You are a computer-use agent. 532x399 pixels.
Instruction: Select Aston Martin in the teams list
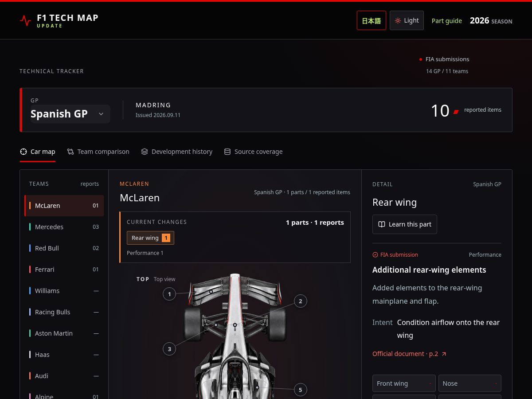pos(64,333)
